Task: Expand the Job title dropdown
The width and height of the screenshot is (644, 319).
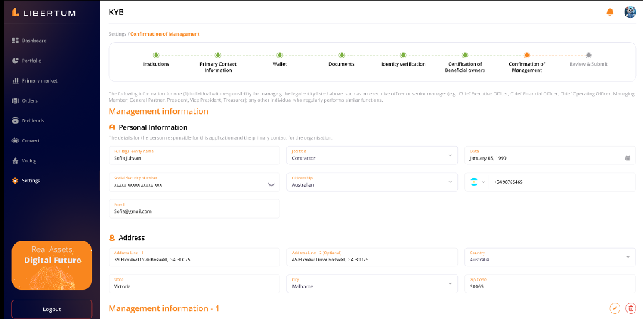Action: (x=450, y=155)
